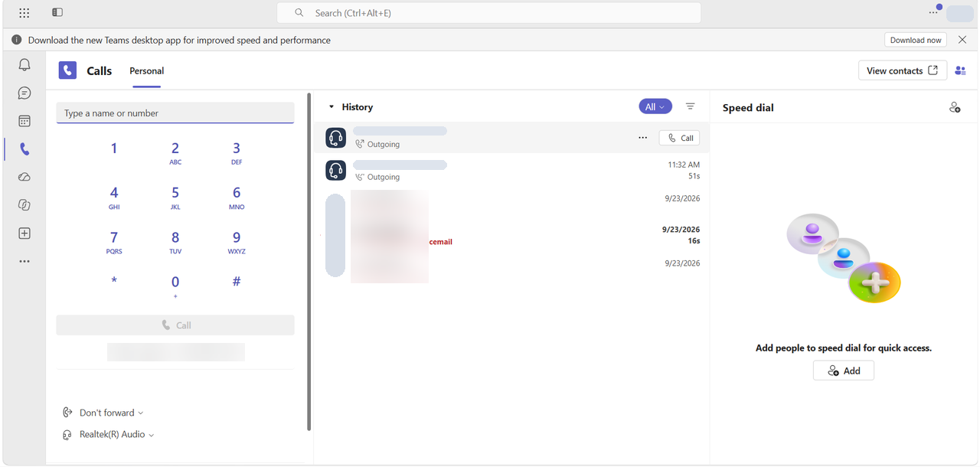The image size is (980, 467).
Task: Select the second outgoing call avatar
Action: pyautogui.click(x=335, y=170)
